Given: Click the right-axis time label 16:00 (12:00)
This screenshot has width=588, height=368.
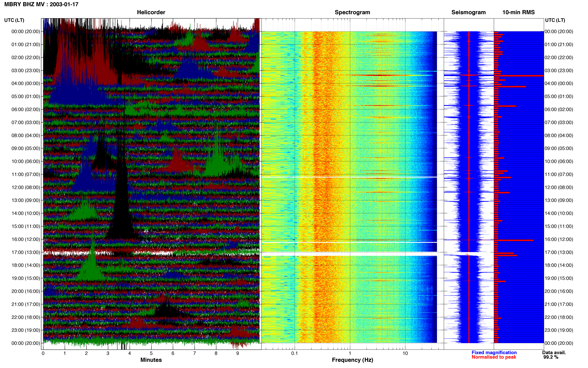Looking at the screenshot, I should click(559, 239).
